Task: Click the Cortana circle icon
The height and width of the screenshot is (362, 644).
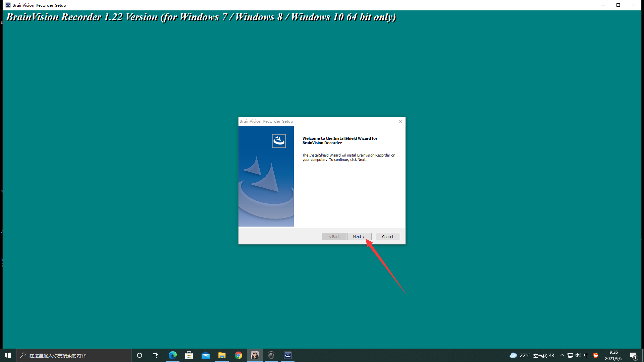Action: click(x=139, y=355)
